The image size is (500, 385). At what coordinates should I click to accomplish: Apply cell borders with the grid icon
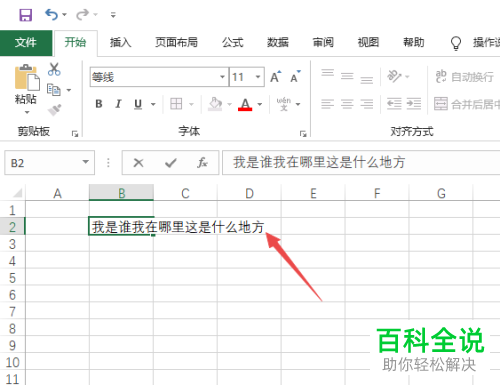[x=176, y=104]
